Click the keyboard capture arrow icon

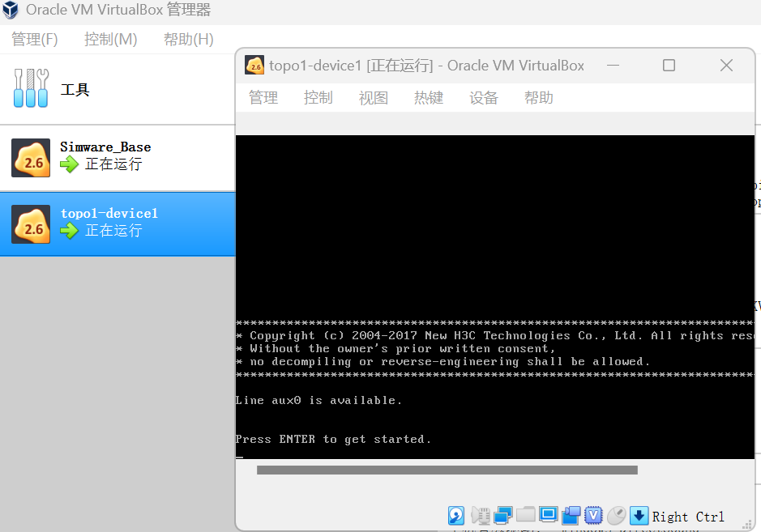[x=639, y=516]
